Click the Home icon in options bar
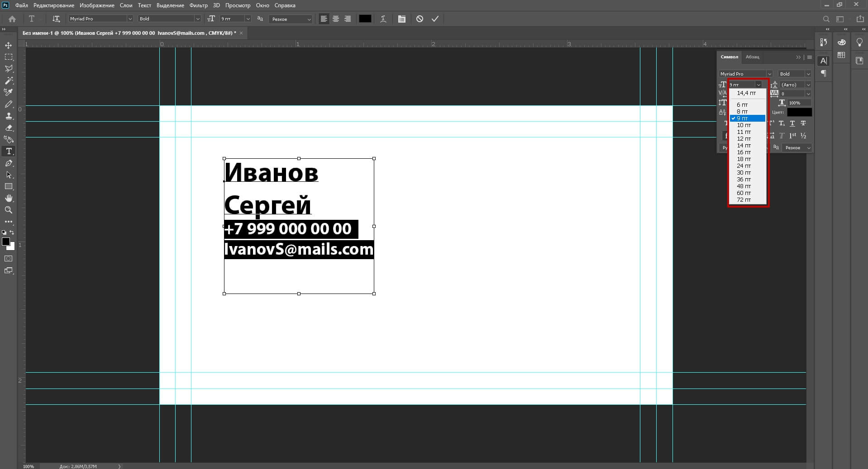Screen dimensions: 868x469 coord(12,19)
